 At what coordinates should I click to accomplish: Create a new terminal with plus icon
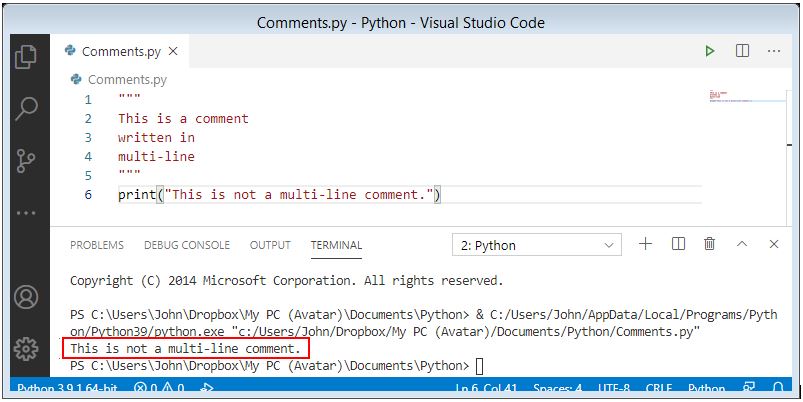click(646, 244)
